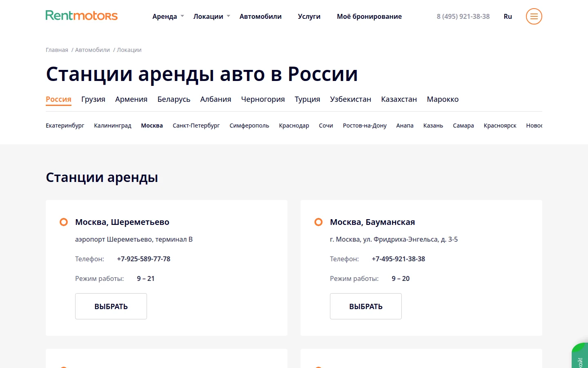Click the Автомобили breadcrumb link
The width and height of the screenshot is (588, 368).
(92, 50)
